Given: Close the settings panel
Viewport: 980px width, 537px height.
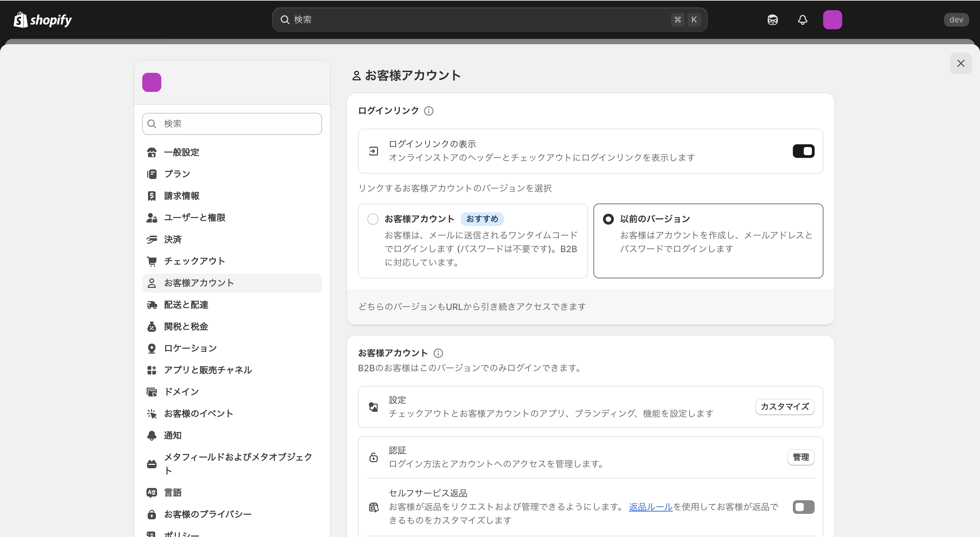Looking at the screenshot, I should pos(961,63).
